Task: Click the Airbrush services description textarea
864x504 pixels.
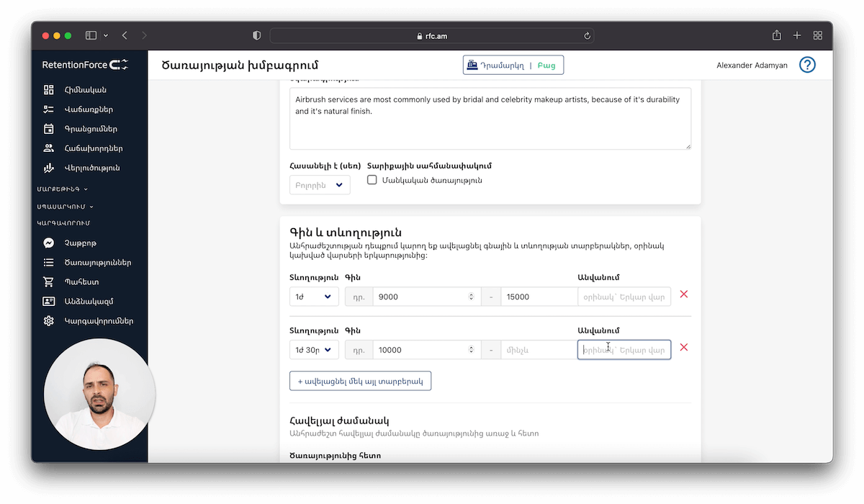Action: pyautogui.click(x=490, y=119)
